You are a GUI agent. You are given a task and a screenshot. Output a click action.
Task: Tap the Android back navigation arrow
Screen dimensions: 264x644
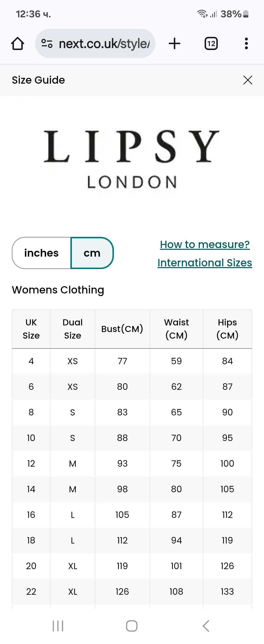click(x=206, y=626)
